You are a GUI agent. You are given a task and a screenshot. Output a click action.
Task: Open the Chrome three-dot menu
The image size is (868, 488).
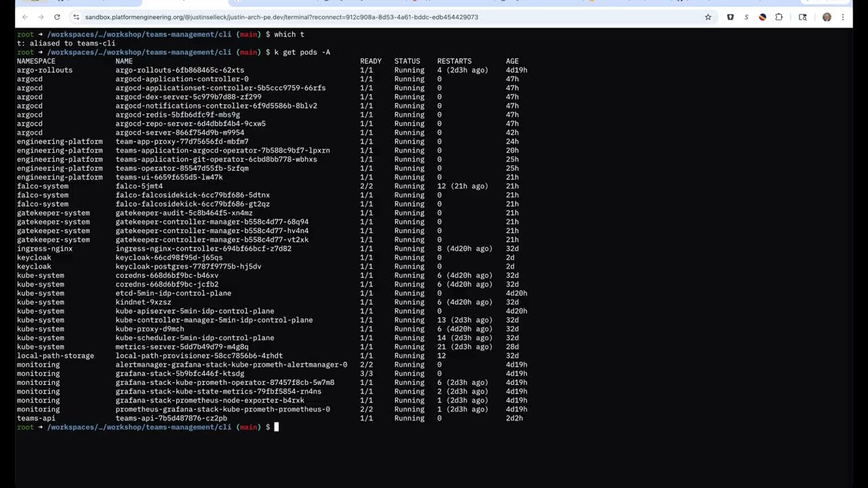point(844,17)
